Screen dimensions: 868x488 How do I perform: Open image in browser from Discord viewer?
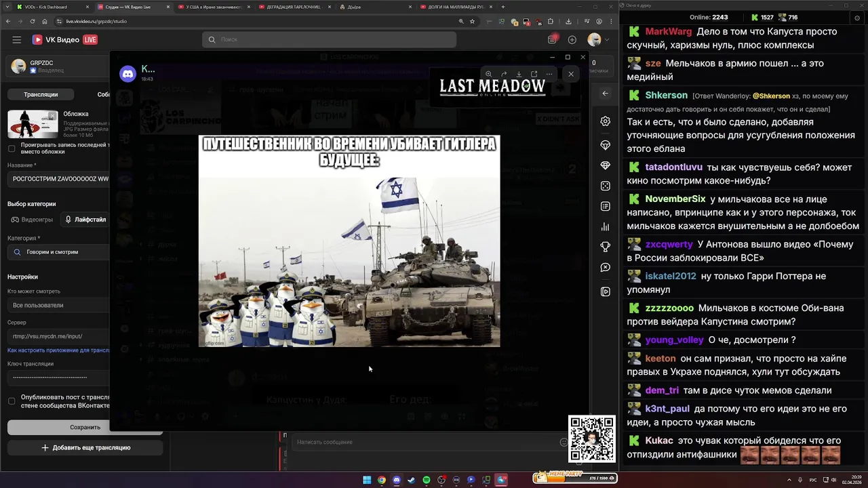click(534, 74)
